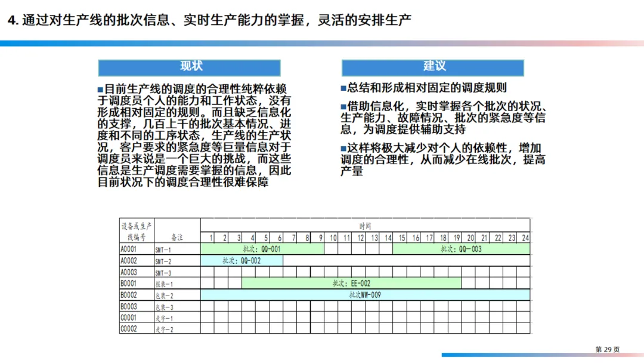
Task: Click the paragraph beginning '目前生产线的调度的合理性'
Action: click(x=194, y=136)
